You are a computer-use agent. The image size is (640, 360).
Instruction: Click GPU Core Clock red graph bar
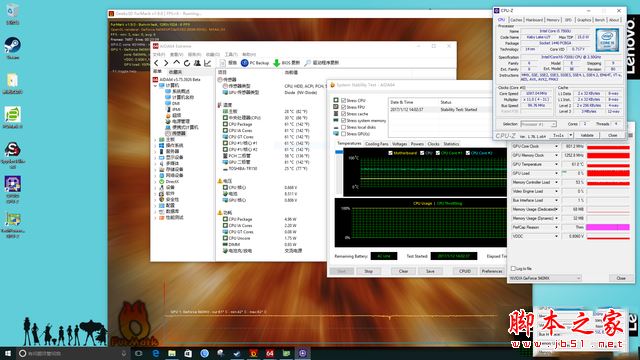[x=608, y=147]
